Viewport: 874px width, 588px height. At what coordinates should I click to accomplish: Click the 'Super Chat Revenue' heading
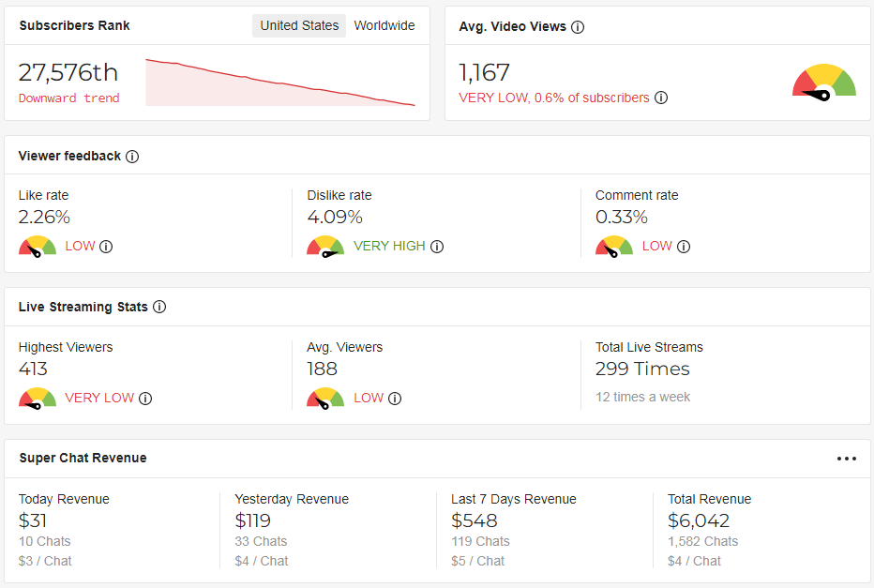pos(83,459)
